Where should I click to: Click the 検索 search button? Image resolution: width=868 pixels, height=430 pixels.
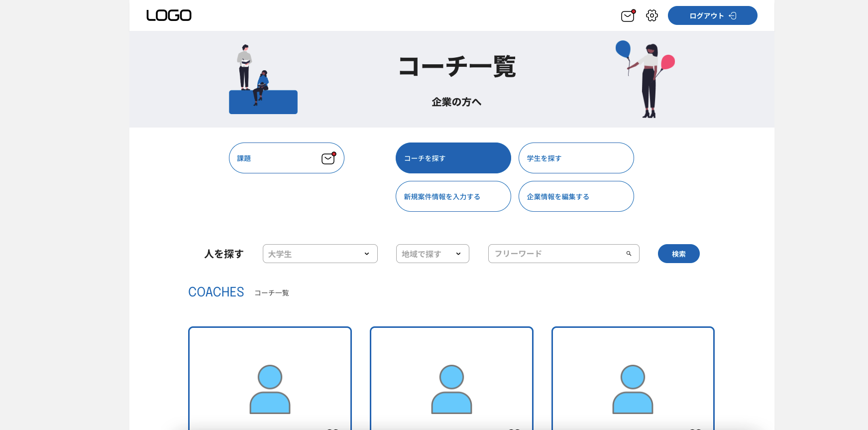coord(679,254)
